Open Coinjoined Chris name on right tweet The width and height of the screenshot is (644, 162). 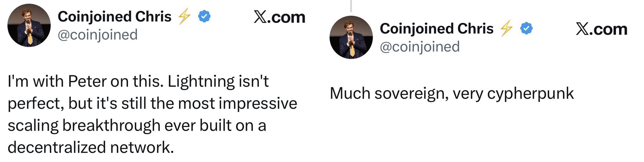436,29
